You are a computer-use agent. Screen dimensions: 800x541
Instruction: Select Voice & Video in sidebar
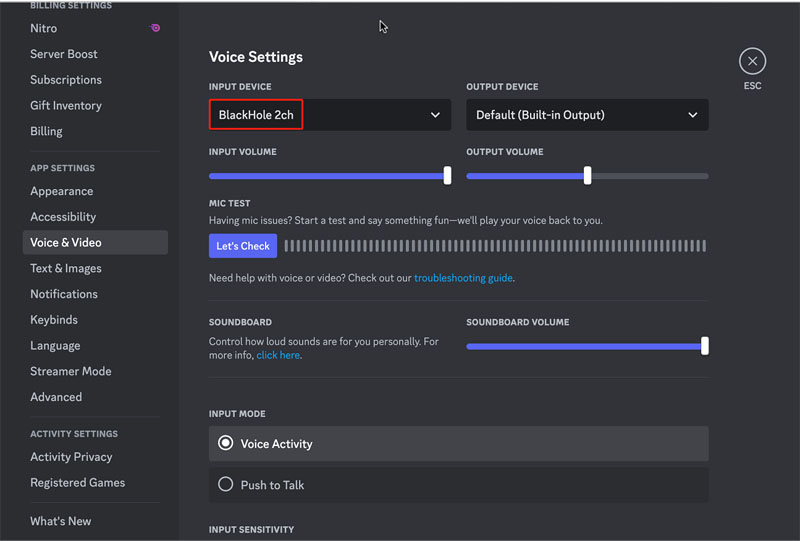95,242
